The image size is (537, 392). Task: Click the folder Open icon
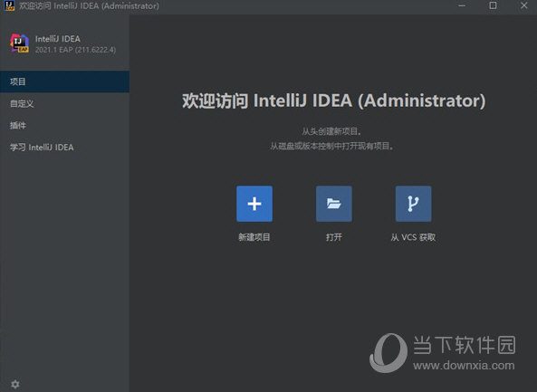(x=334, y=204)
